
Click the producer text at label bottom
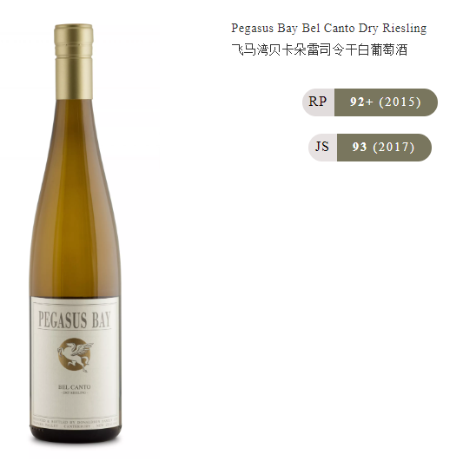pyautogui.click(x=75, y=425)
